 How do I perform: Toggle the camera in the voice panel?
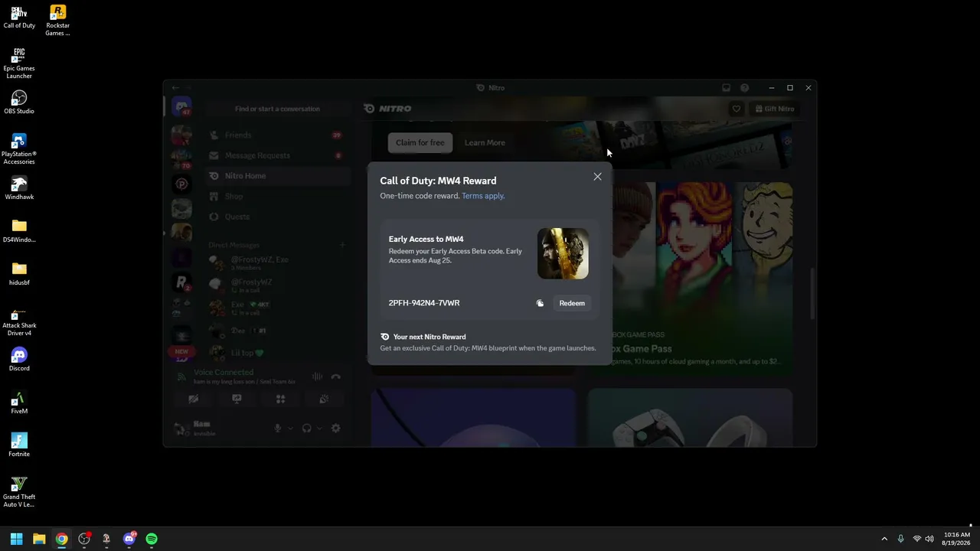pyautogui.click(x=194, y=399)
